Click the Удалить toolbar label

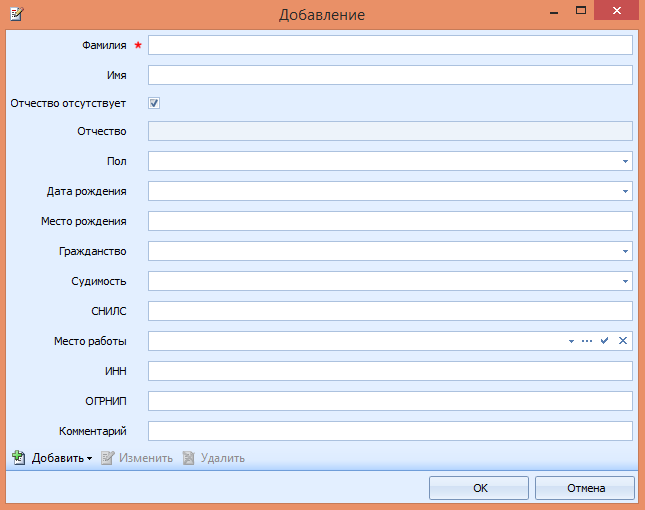click(x=223, y=458)
